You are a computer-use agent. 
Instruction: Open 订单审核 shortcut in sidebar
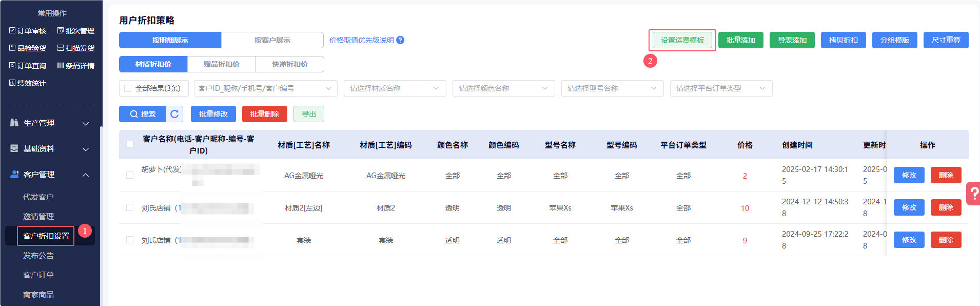click(x=28, y=31)
